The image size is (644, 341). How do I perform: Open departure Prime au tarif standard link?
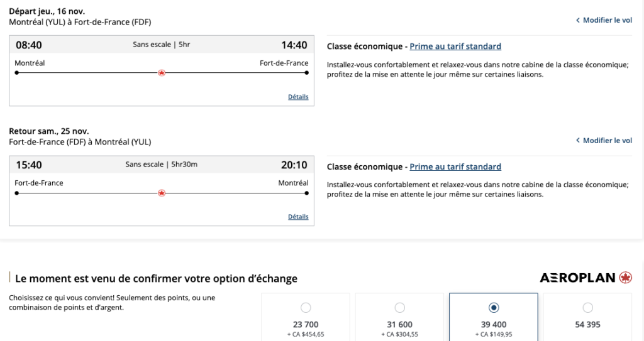455,46
